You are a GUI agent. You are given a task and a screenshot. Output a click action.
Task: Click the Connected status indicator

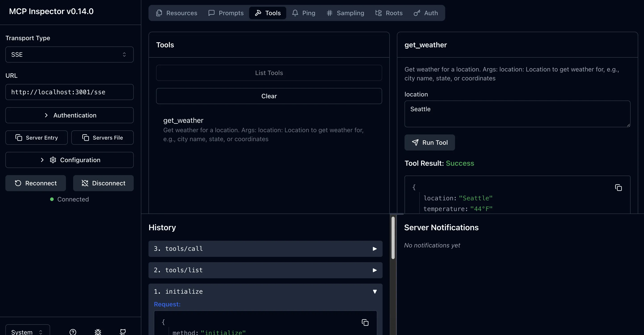(x=70, y=199)
